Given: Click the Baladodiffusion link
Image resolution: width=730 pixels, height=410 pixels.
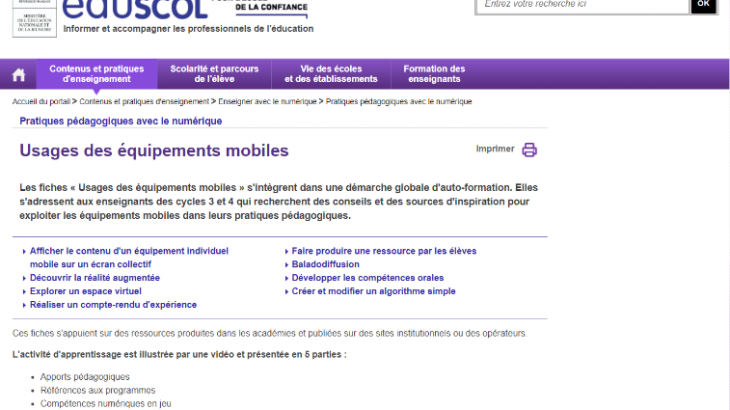Looking at the screenshot, I should [x=325, y=264].
